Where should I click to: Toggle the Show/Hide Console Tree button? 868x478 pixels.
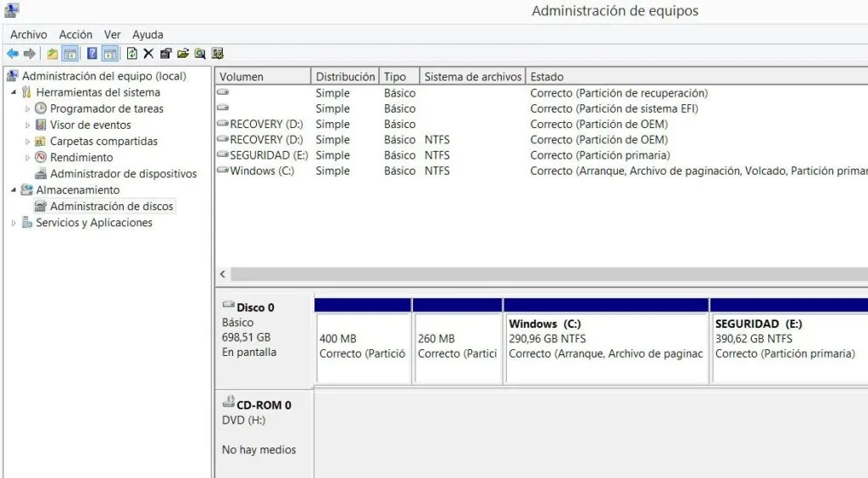(x=70, y=53)
